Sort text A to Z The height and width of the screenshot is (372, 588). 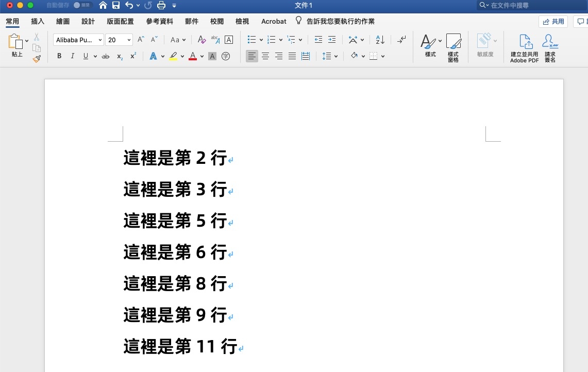pos(380,39)
